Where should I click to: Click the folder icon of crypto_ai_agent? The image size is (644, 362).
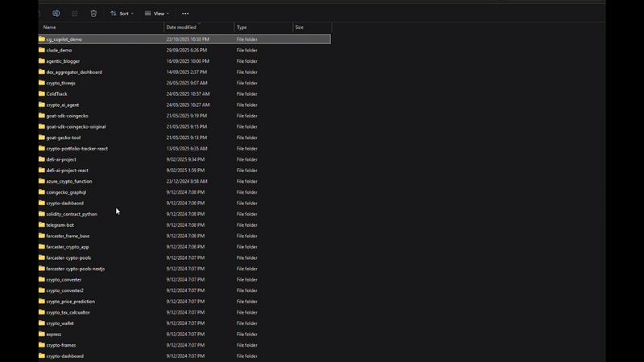42,105
